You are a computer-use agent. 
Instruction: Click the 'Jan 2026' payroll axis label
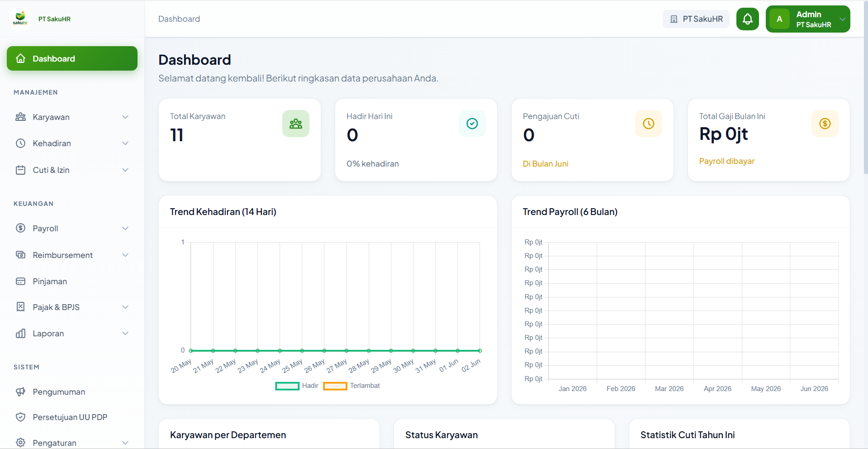pos(573,389)
